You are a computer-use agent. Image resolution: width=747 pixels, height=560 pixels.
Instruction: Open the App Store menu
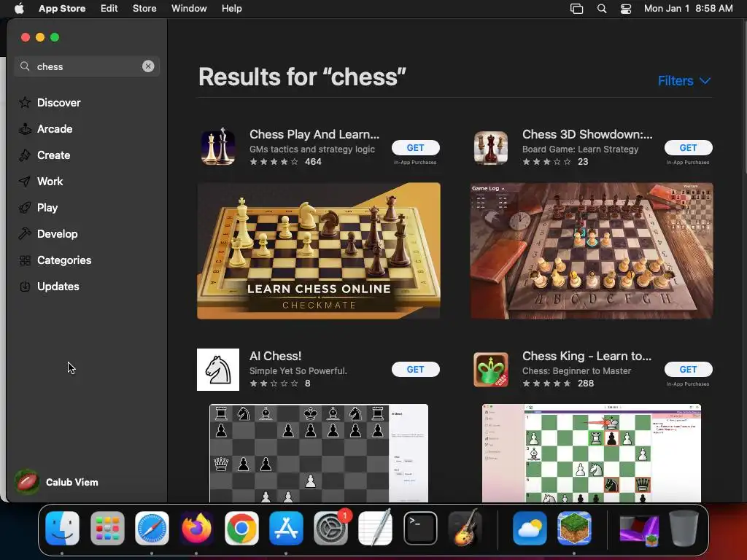pyautogui.click(x=62, y=9)
